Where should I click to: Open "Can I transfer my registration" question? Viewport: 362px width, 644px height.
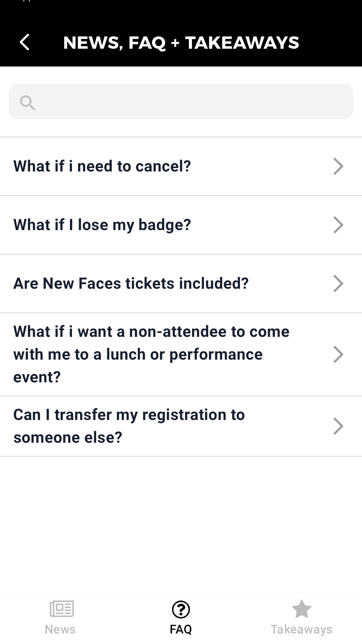(x=129, y=426)
